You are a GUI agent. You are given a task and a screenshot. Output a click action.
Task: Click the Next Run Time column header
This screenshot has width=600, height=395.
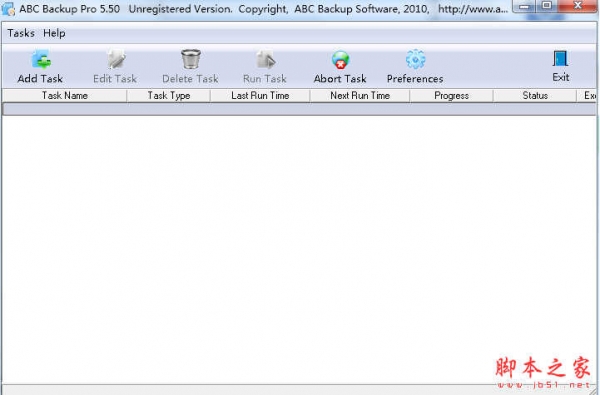pos(360,96)
